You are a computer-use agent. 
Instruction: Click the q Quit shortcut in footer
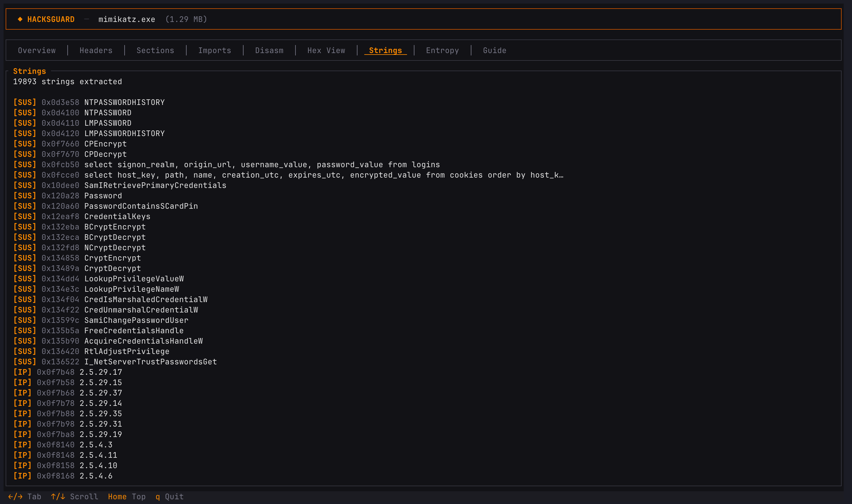[x=170, y=497]
